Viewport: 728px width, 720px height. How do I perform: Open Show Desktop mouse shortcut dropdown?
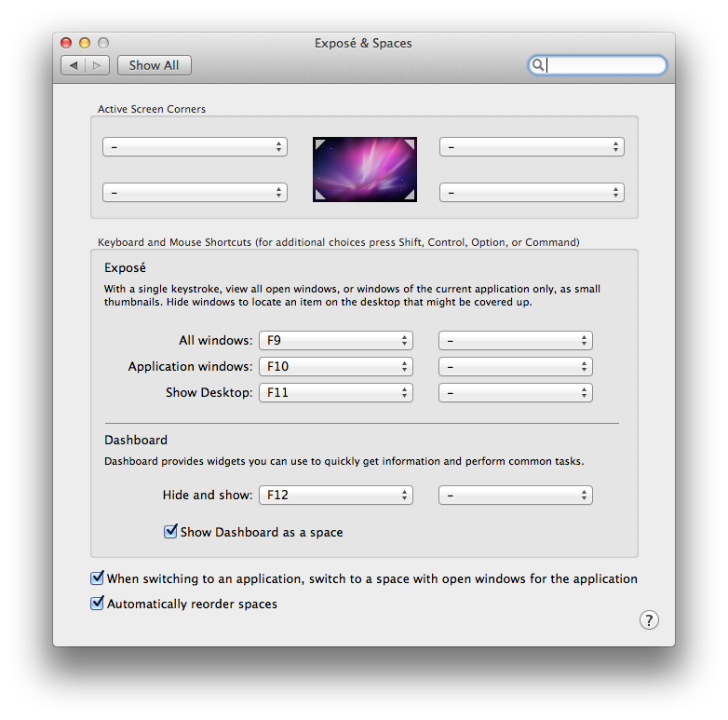coord(516,392)
